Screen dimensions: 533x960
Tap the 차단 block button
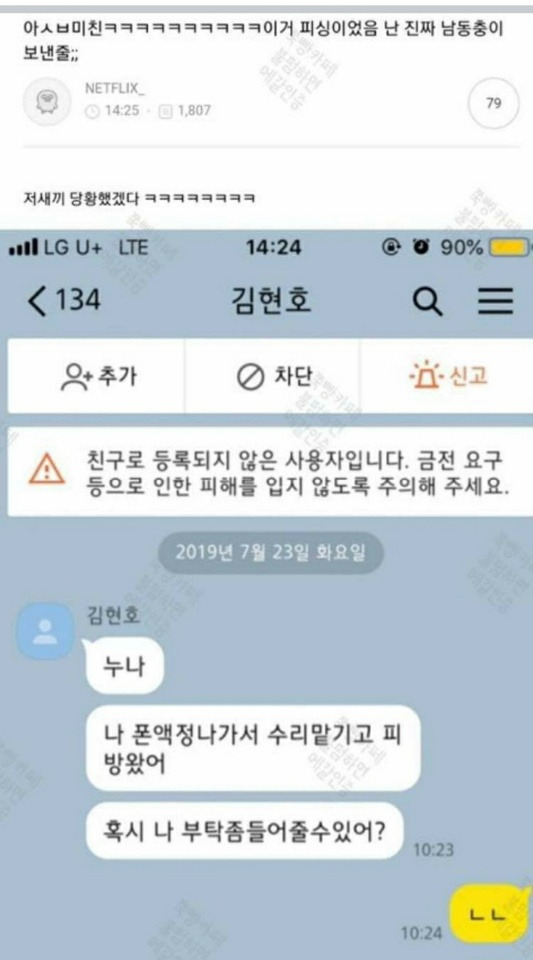pyautogui.click(x=272, y=377)
